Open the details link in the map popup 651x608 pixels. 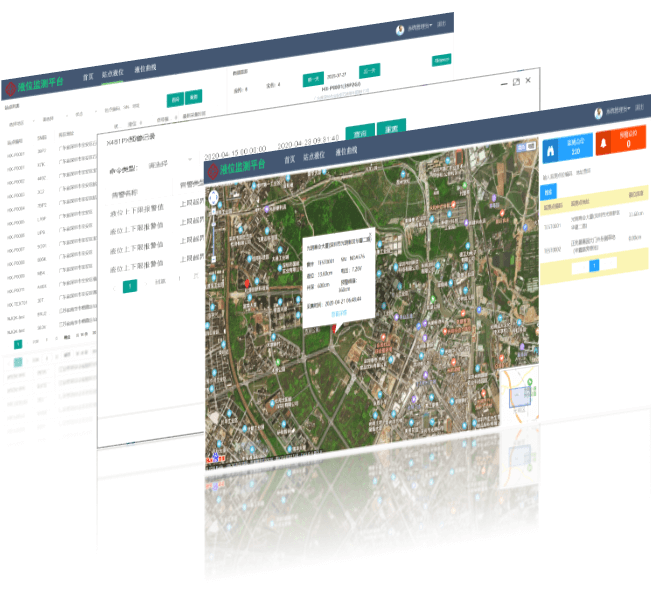[339, 314]
